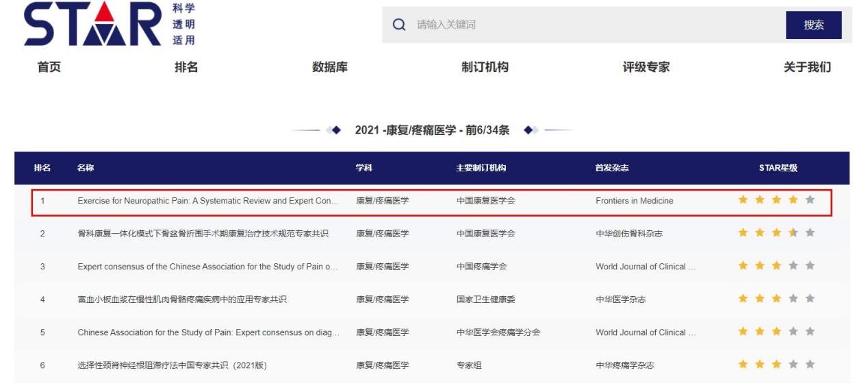Navigate to 关于我们
Screen dimensions: 868x390
(807, 67)
